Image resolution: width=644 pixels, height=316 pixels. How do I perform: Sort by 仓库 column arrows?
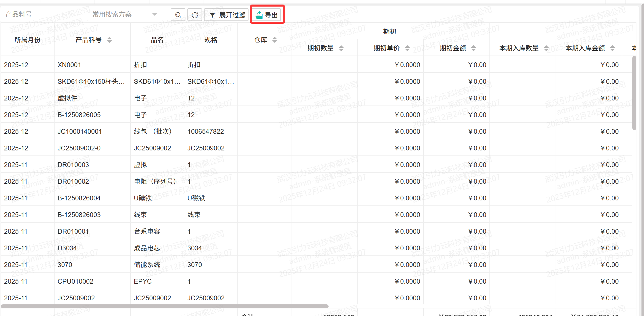point(275,40)
